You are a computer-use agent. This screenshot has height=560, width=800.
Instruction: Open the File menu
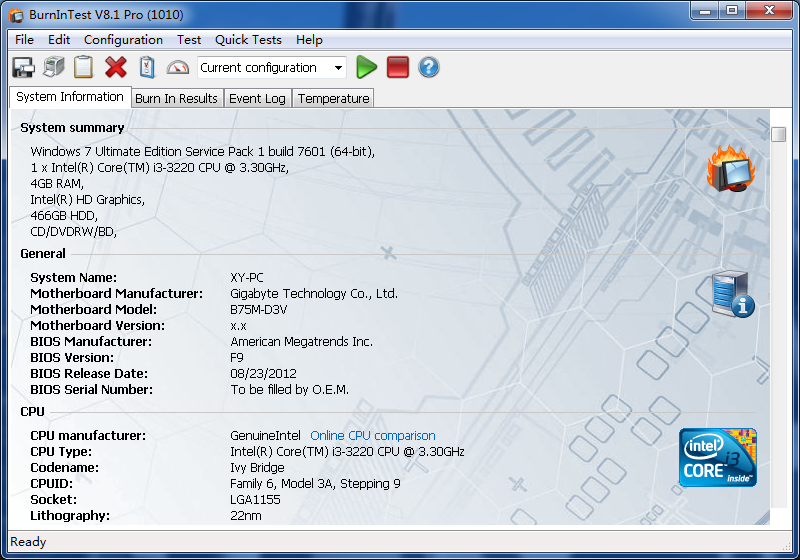click(x=24, y=40)
